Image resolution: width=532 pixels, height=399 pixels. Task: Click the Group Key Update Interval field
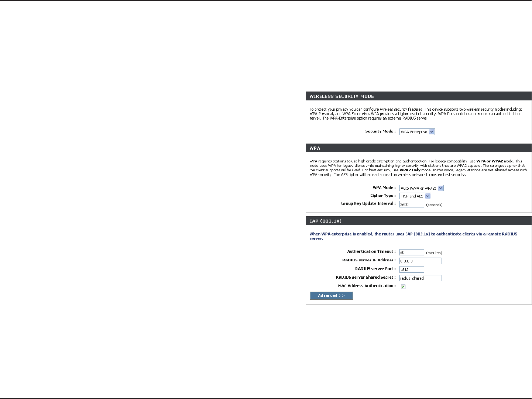click(x=412, y=204)
